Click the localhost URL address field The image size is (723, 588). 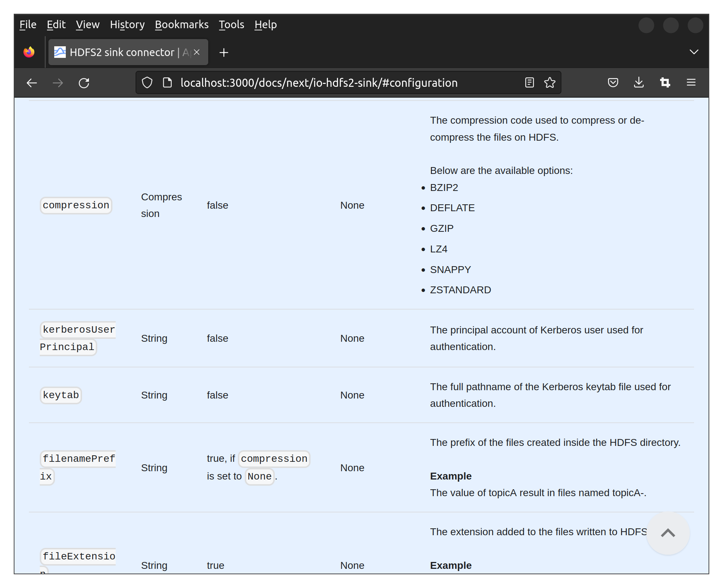(x=319, y=83)
